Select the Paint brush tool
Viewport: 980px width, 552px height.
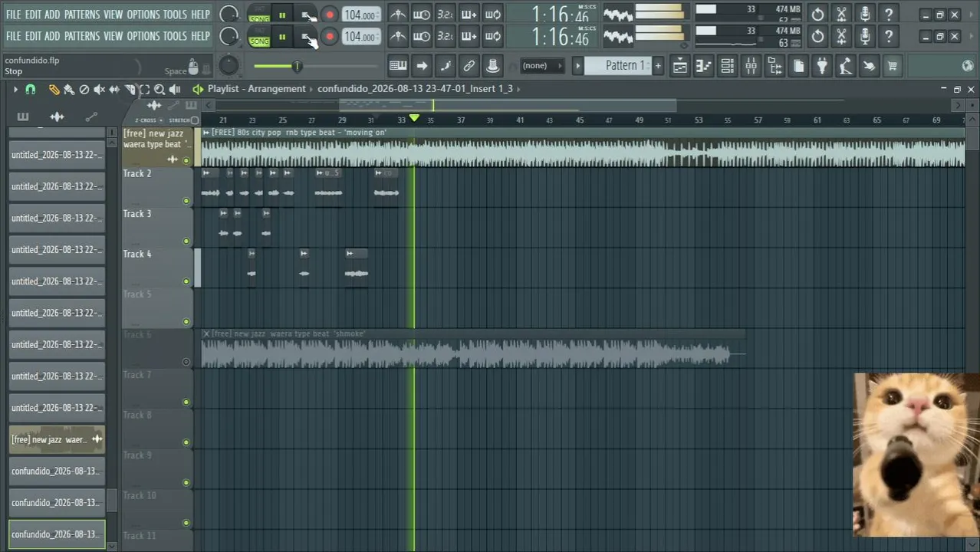point(69,89)
